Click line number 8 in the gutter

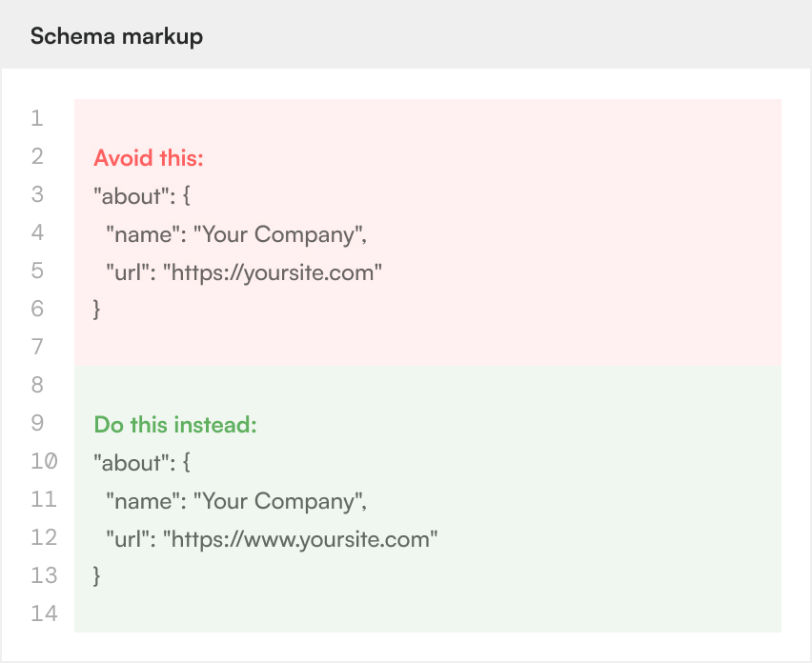[37, 385]
